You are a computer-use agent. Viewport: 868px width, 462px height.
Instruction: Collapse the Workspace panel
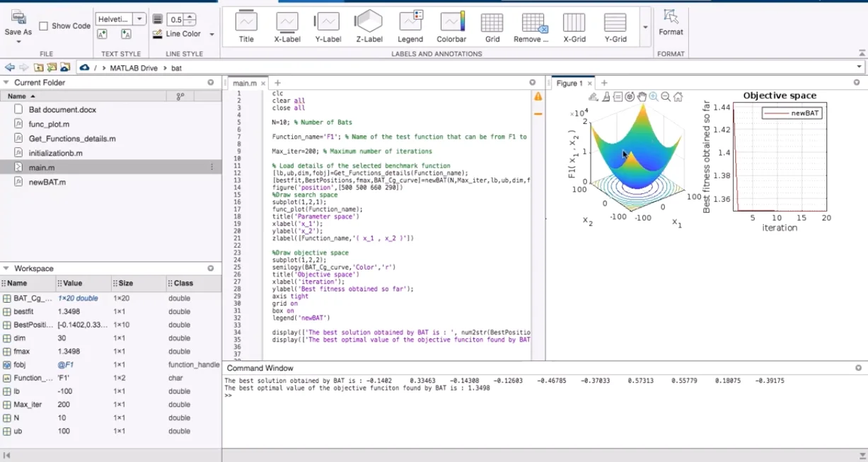[7, 269]
